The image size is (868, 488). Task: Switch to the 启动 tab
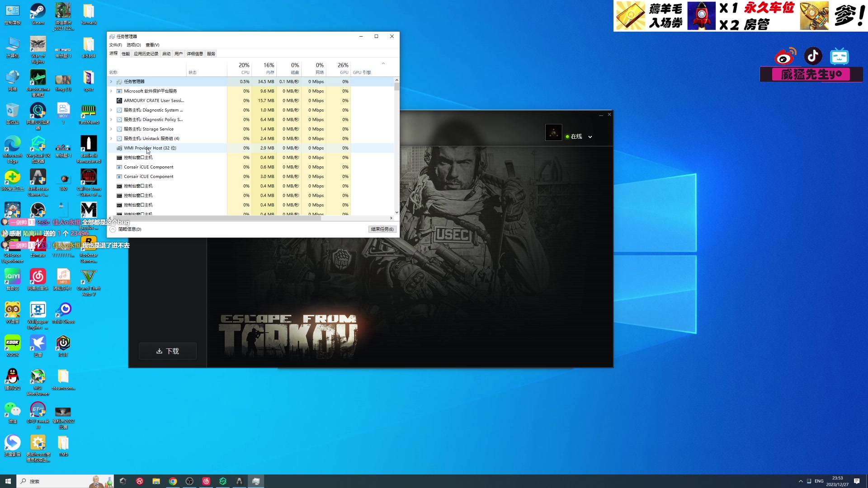tap(166, 54)
